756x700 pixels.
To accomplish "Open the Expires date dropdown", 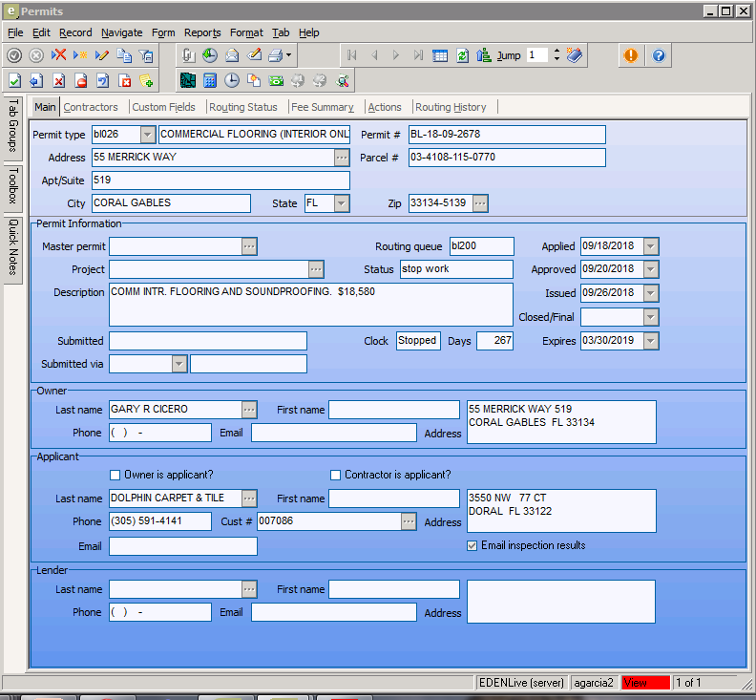I will coord(651,341).
